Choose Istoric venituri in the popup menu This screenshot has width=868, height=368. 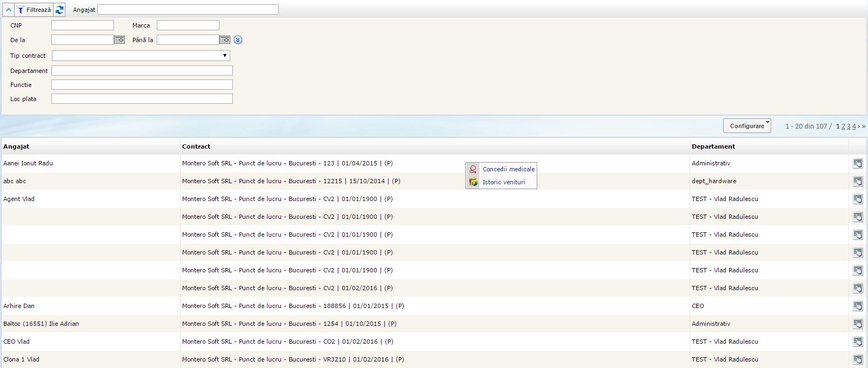tap(503, 182)
